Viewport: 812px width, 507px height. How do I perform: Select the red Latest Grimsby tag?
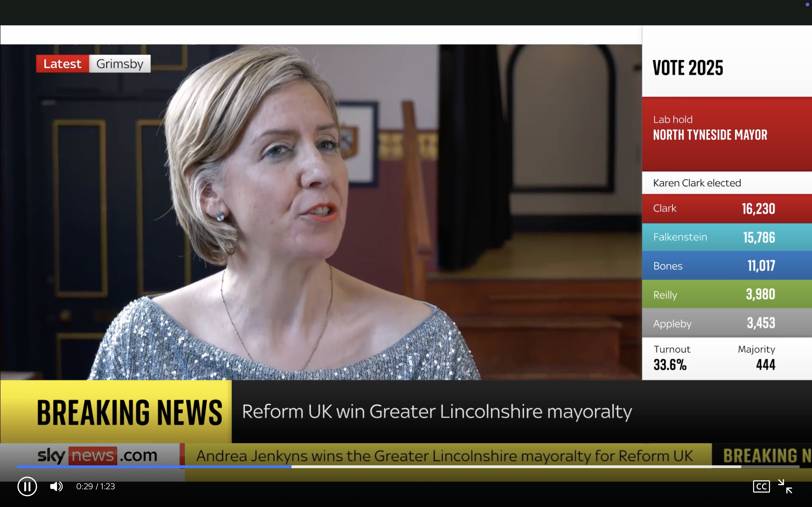click(x=93, y=63)
